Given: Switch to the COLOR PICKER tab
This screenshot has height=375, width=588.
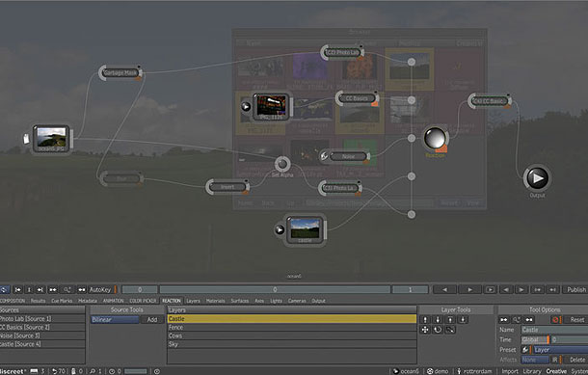Looking at the screenshot, I should [143, 301].
